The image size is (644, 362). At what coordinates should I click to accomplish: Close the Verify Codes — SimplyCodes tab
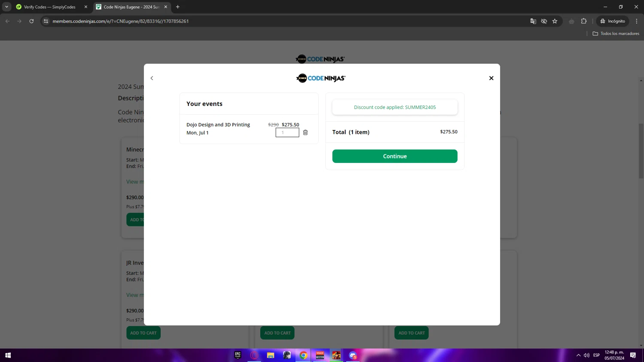coord(86,7)
